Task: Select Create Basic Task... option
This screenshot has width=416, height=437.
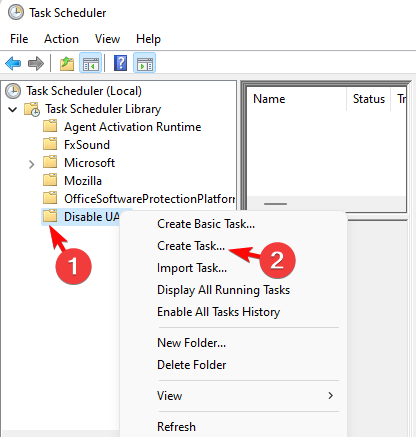Action: (206, 224)
